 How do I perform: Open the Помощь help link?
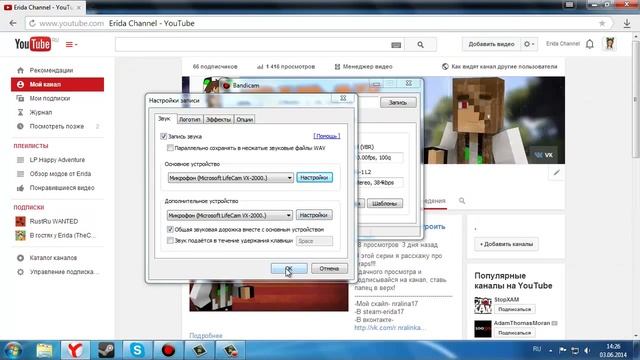(x=327, y=136)
